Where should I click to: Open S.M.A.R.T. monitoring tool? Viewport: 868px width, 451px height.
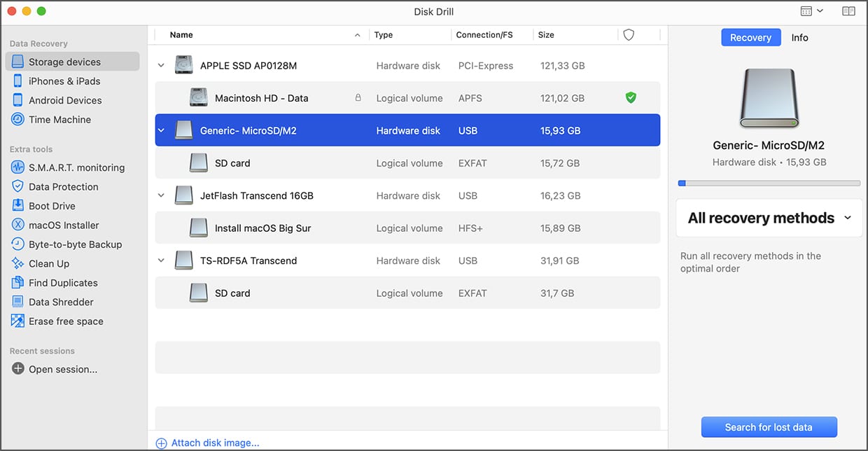(x=76, y=167)
